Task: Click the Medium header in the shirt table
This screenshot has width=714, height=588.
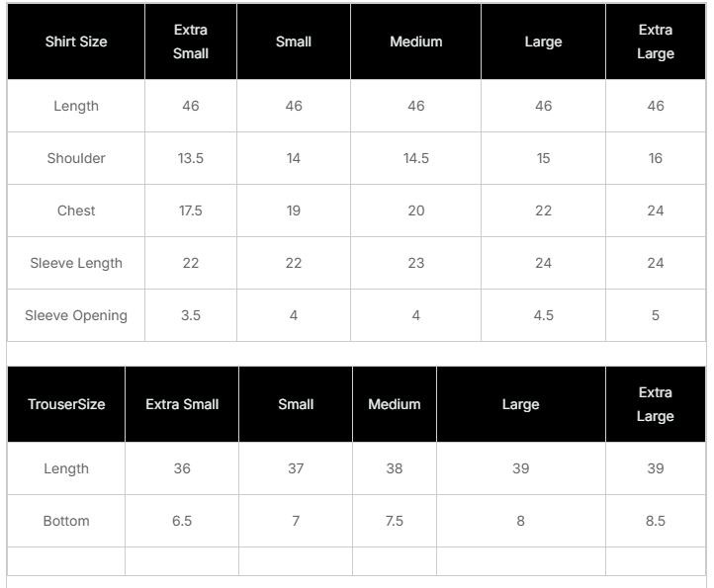Action: pyautogui.click(x=416, y=42)
